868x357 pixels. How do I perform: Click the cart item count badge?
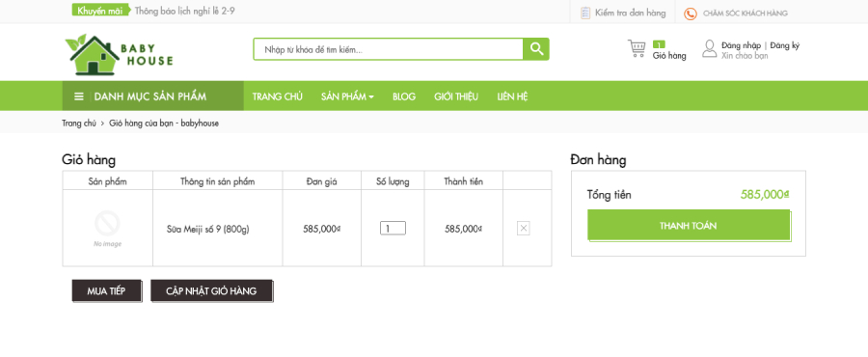(659, 44)
